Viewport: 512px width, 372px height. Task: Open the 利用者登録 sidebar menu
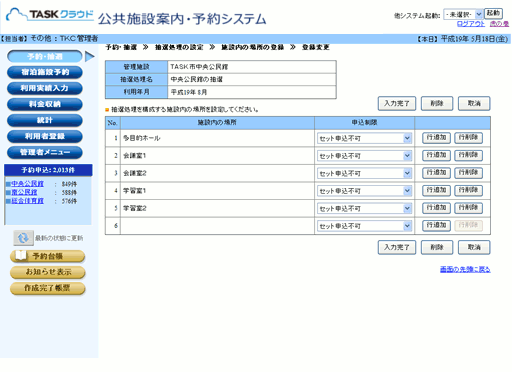pyautogui.click(x=45, y=136)
